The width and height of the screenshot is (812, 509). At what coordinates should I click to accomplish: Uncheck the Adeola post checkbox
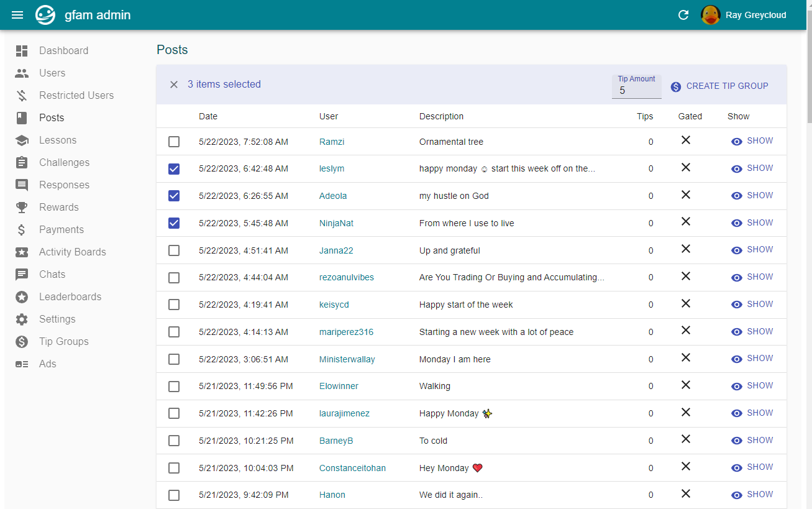point(174,196)
